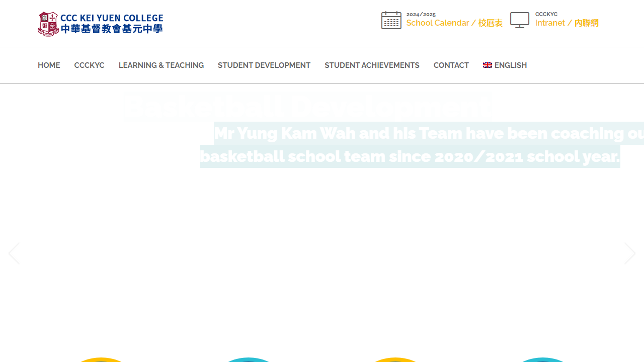The width and height of the screenshot is (644, 362).
Task: Click the '2024/2025' label above calendar
Action: [x=421, y=15]
